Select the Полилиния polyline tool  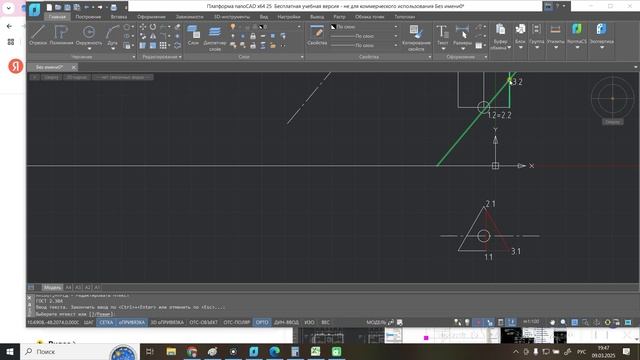point(61,35)
